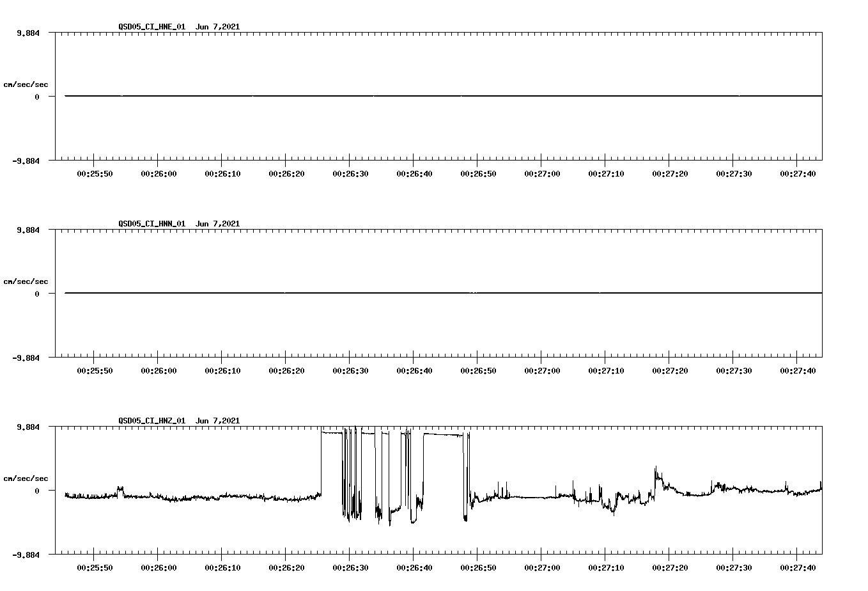Click the 00:27:00 time label on the HNE axis
This screenshot has height=591, width=868.
(x=542, y=173)
